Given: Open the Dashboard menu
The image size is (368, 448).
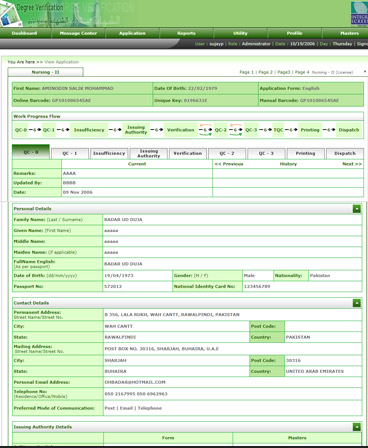Looking at the screenshot, I should [x=24, y=33].
